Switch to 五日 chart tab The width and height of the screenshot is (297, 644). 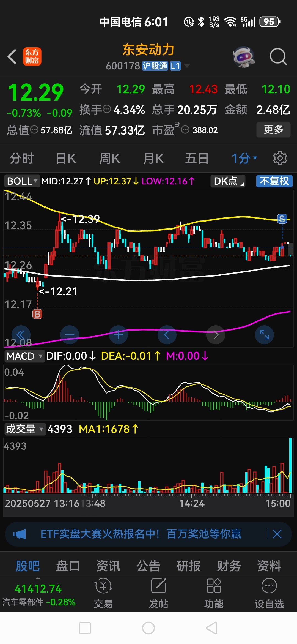point(197,158)
